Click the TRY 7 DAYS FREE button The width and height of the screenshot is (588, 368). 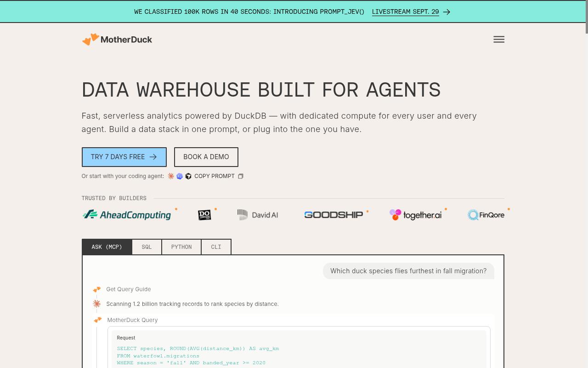124,157
